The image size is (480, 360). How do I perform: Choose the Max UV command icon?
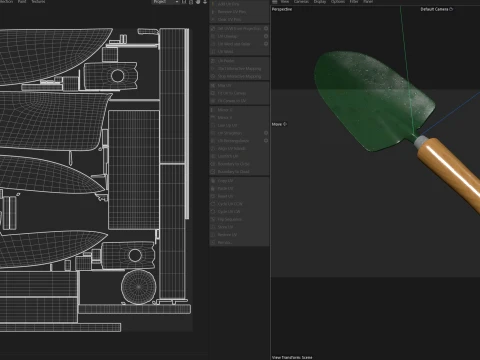[213, 86]
